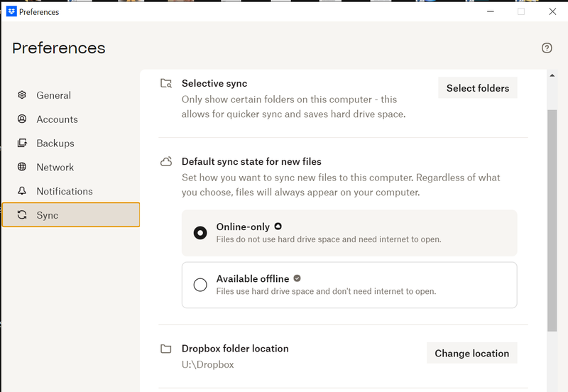The image size is (568, 392).
Task: Open the General preferences tab
Action: pyautogui.click(x=54, y=95)
